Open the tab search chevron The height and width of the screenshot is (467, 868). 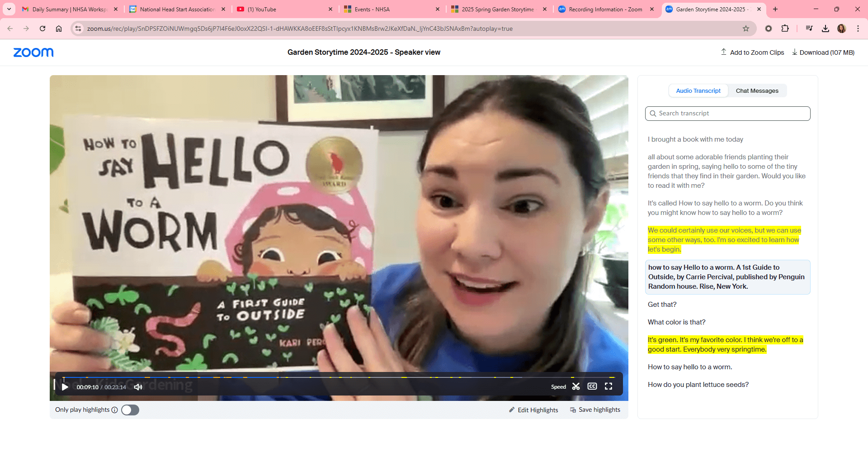[9, 9]
